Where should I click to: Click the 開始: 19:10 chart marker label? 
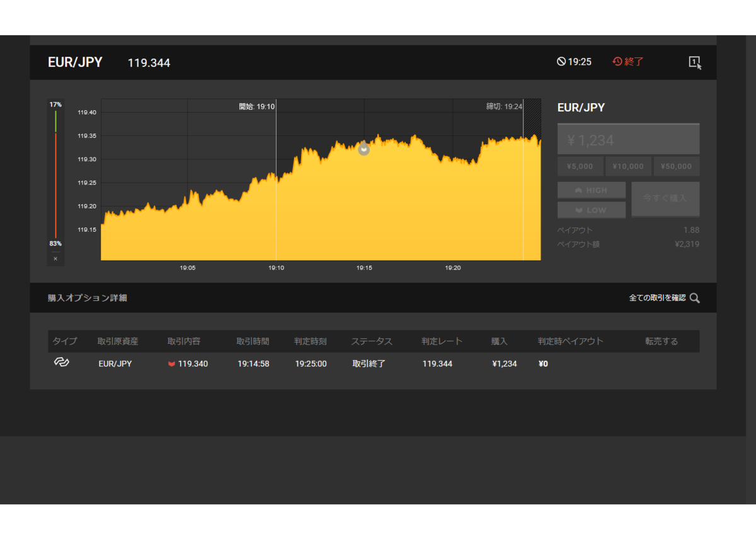(256, 106)
